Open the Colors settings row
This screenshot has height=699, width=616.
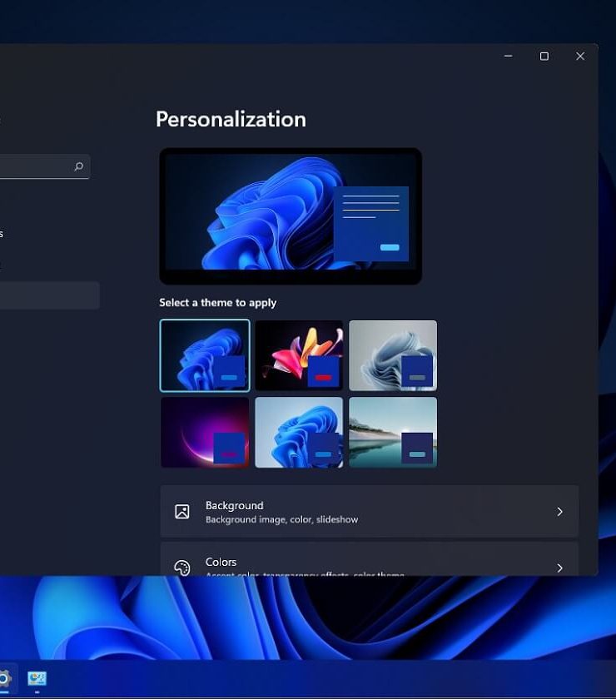[x=370, y=559]
